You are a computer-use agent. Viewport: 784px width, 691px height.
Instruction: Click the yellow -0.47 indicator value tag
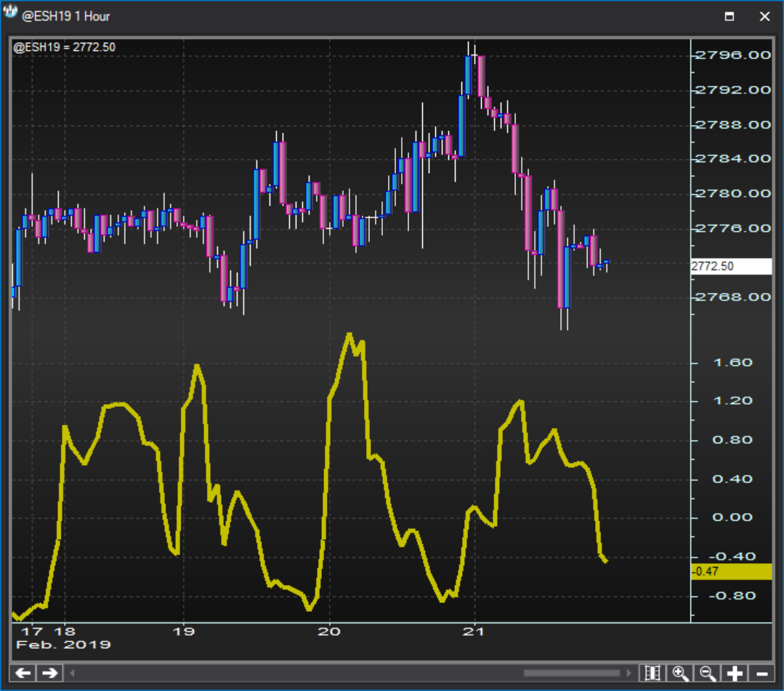point(731,572)
